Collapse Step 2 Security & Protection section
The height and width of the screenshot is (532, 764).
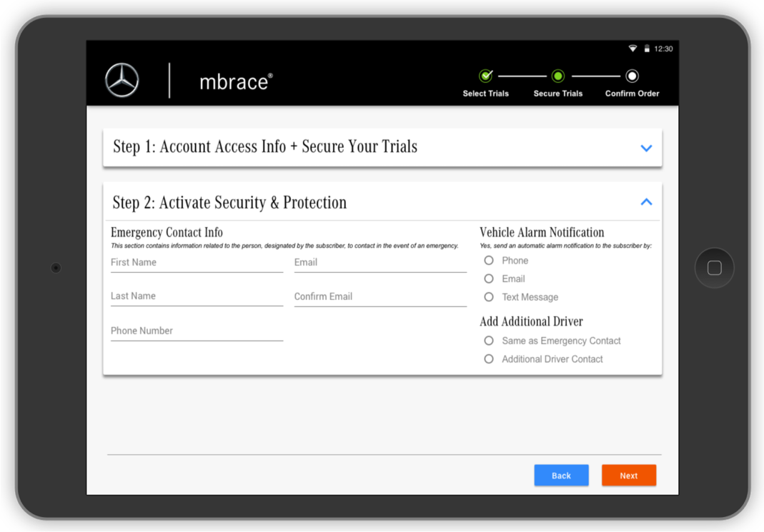tap(646, 202)
